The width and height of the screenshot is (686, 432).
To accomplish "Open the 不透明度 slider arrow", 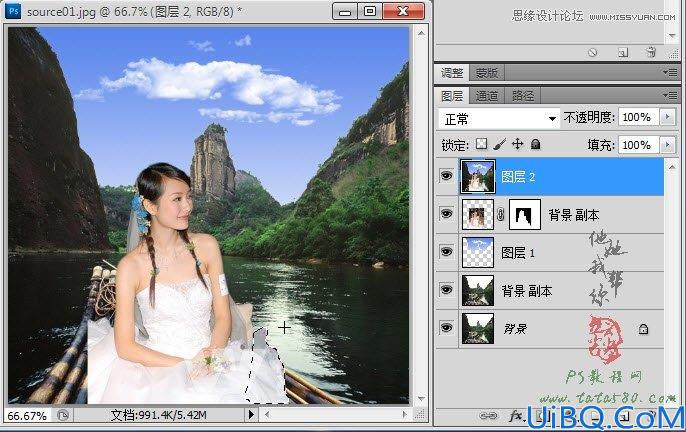I will (668, 117).
